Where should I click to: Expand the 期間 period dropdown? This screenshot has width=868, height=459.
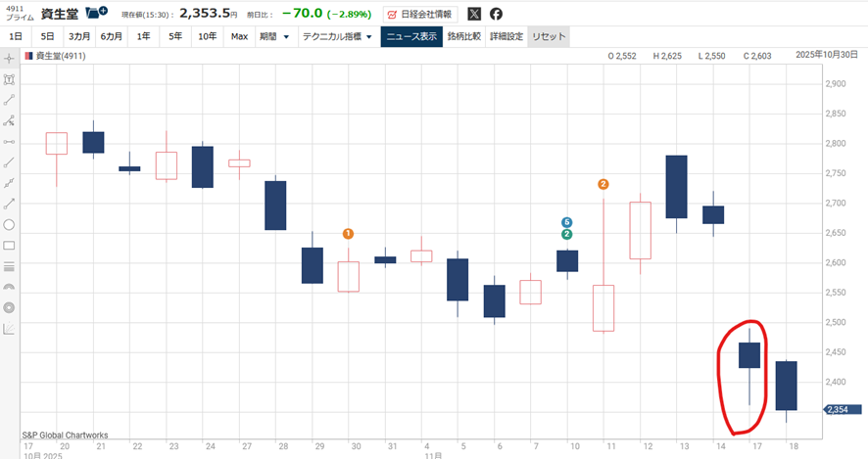(x=273, y=36)
